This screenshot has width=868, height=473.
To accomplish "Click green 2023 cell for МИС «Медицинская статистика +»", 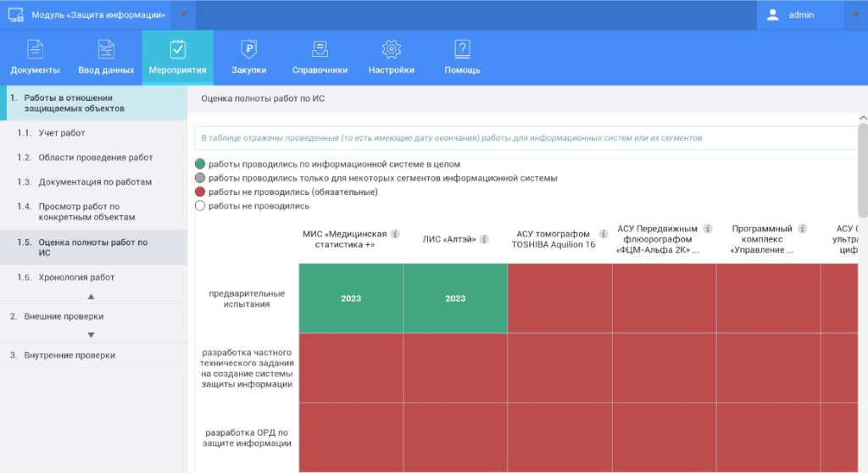I will (x=351, y=298).
